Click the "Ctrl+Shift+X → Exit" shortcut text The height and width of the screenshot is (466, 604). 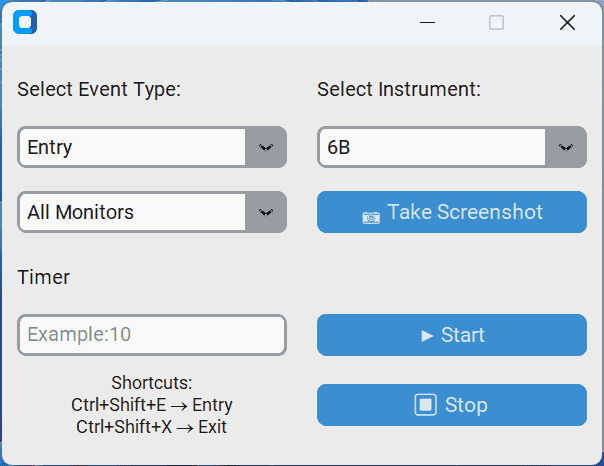tap(151, 427)
